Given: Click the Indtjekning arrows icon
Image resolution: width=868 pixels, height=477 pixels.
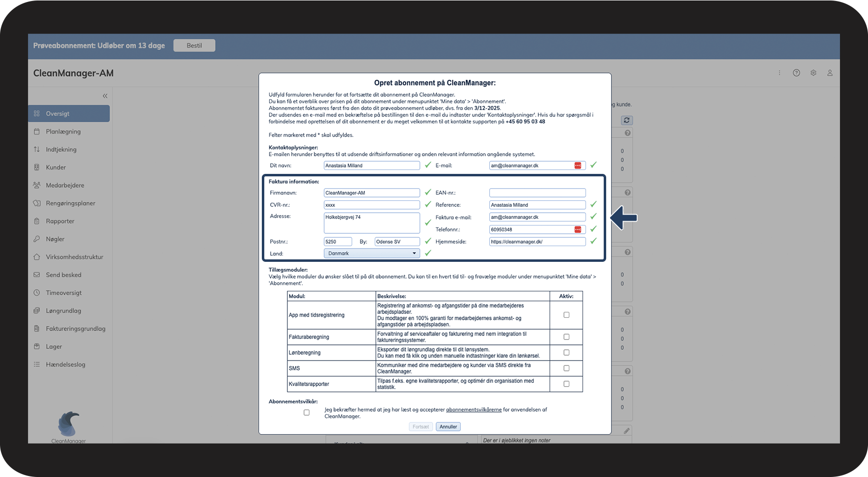Looking at the screenshot, I should (x=36, y=149).
